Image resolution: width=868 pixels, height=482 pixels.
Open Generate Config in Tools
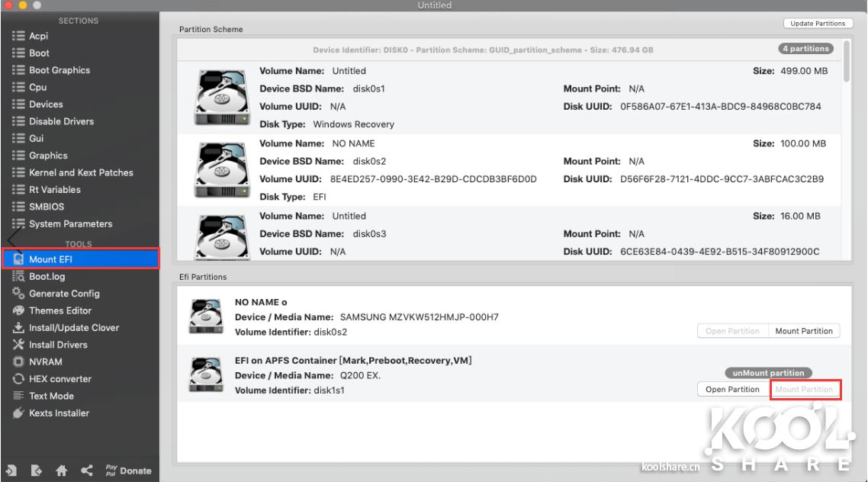(x=64, y=294)
